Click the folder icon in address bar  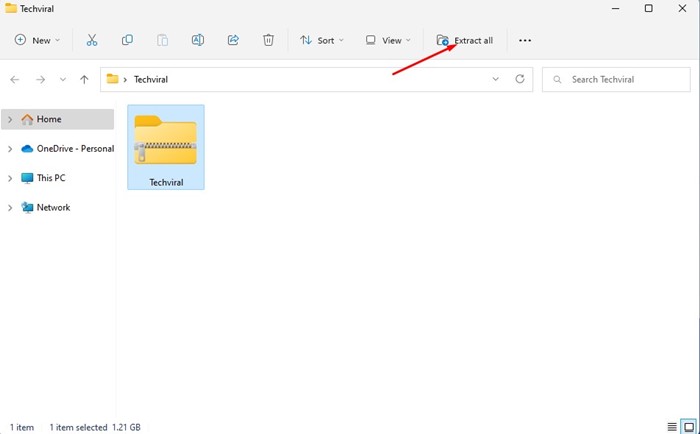click(x=112, y=79)
